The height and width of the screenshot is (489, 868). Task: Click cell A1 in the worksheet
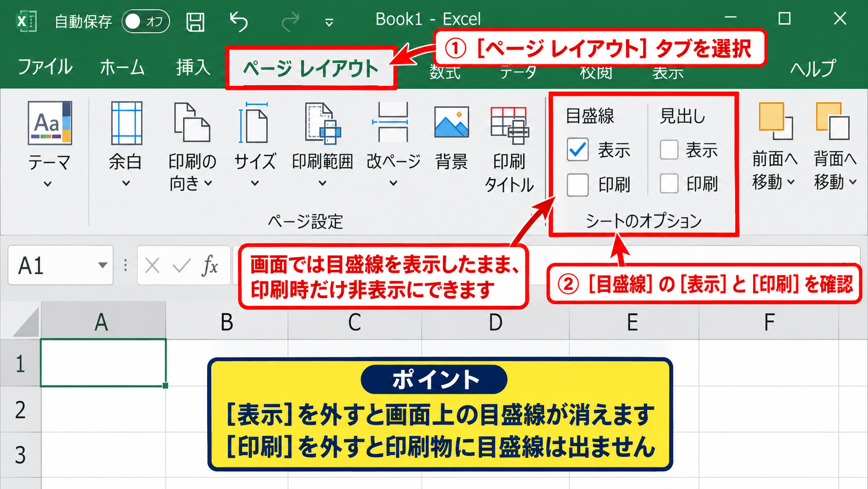click(103, 363)
